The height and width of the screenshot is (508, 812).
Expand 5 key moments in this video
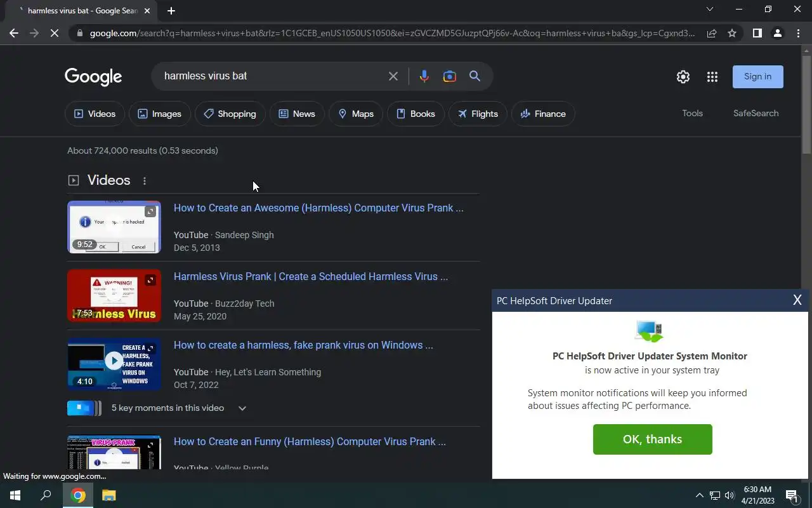157,408
